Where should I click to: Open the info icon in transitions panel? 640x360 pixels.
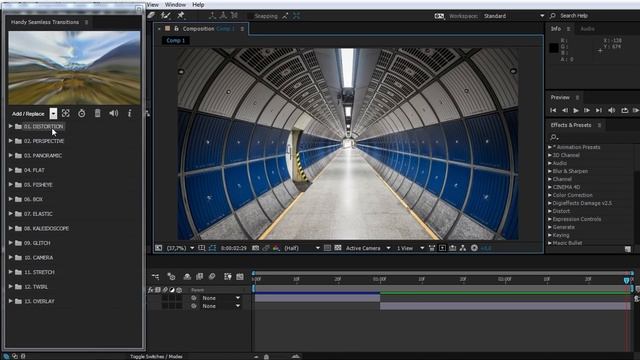[x=129, y=113]
